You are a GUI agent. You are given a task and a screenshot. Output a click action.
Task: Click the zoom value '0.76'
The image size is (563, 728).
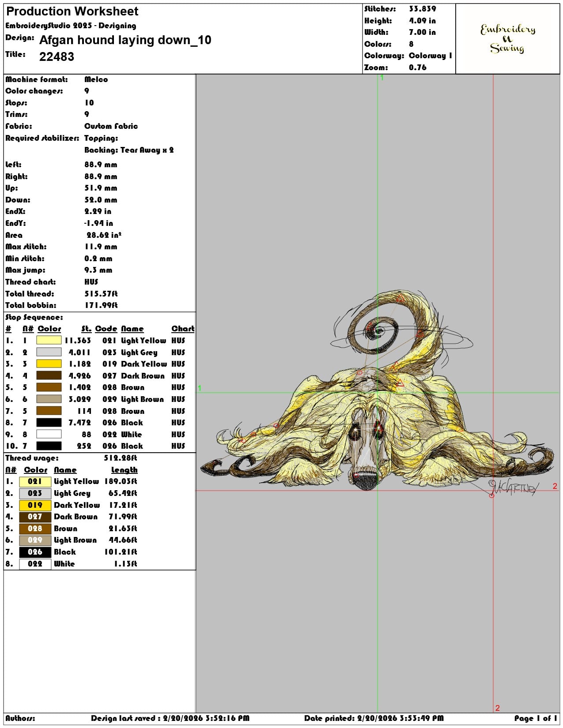click(418, 68)
